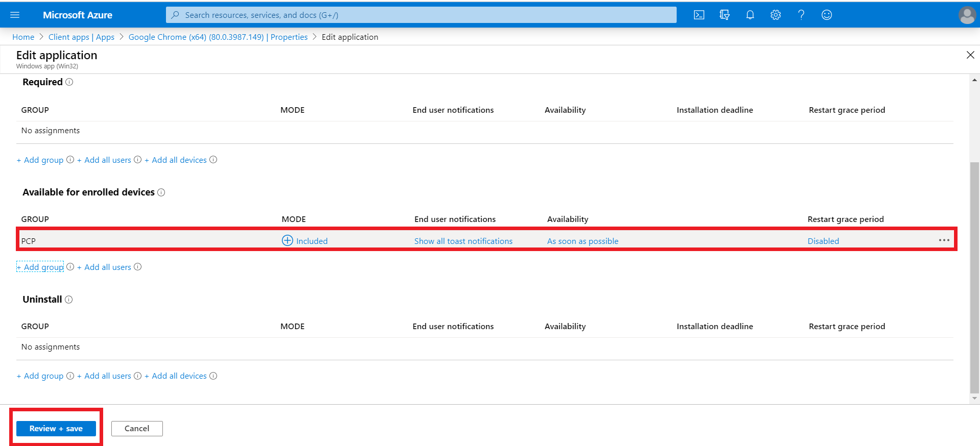The image size is (980, 446).
Task: Add group under Uninstall section
Action: point(40,376)
